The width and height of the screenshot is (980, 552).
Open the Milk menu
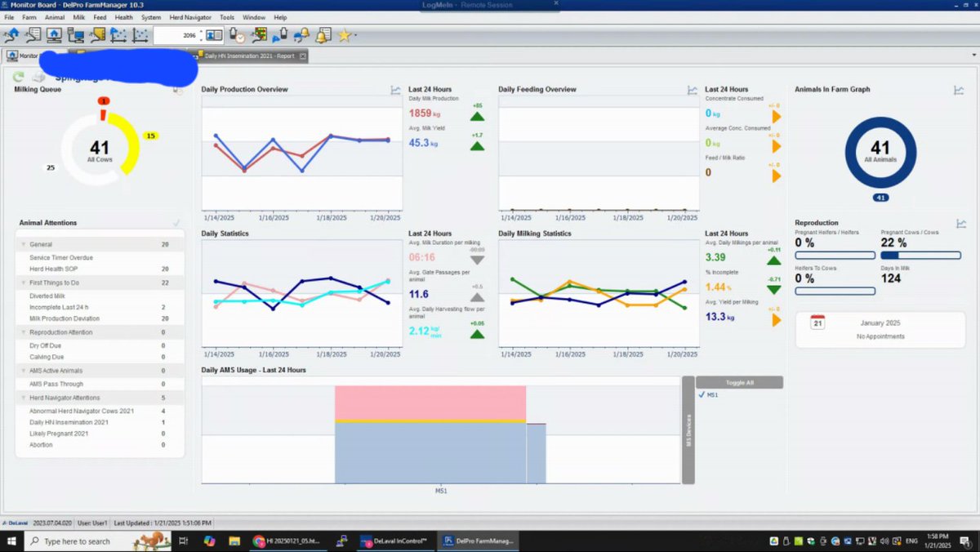pos(79,17)
